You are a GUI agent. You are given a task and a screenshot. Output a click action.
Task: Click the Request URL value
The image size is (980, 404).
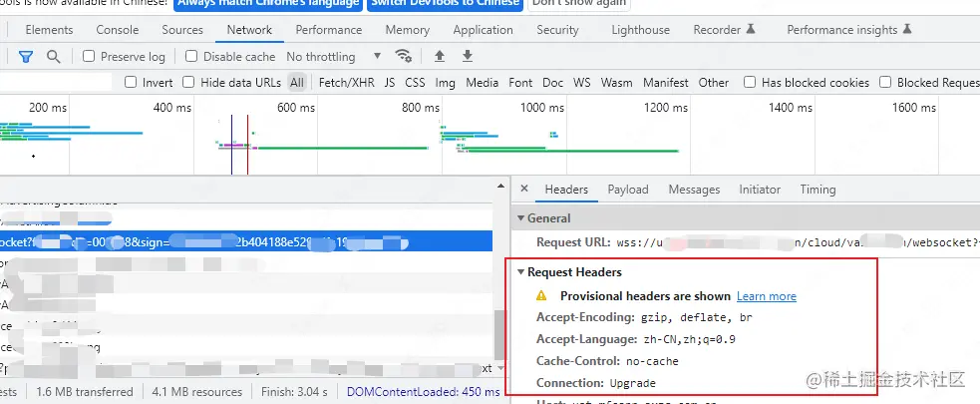click(x=799, y=242)
